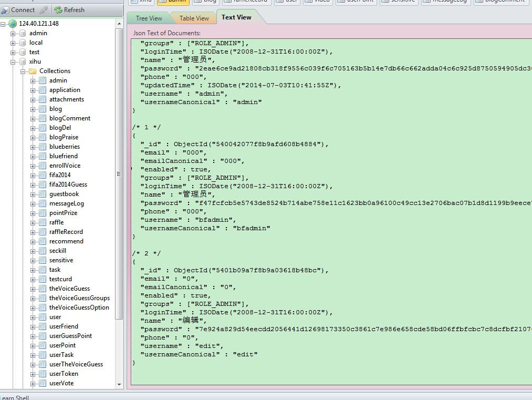532x400 pixels.
Task: Click the raffle collection table icon
Action: 43,222
